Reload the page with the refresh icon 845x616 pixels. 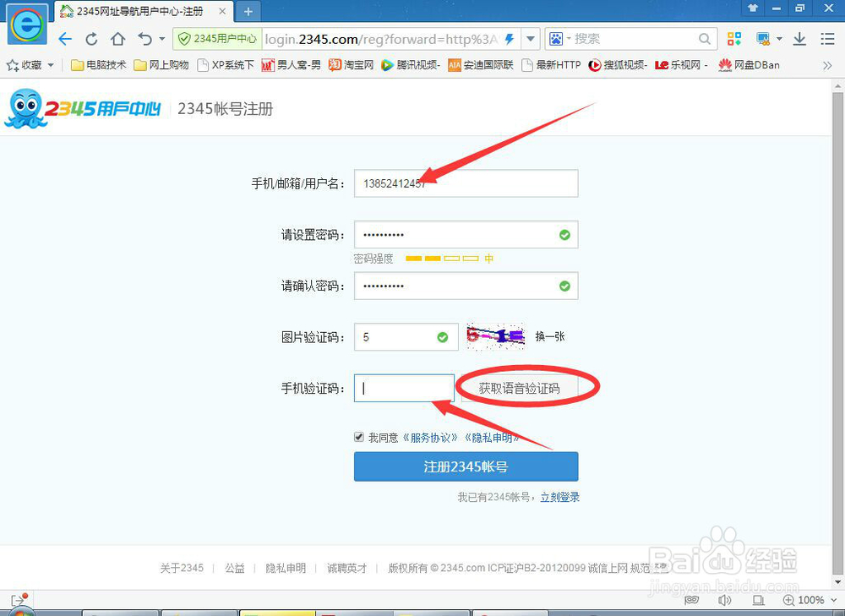91,39
